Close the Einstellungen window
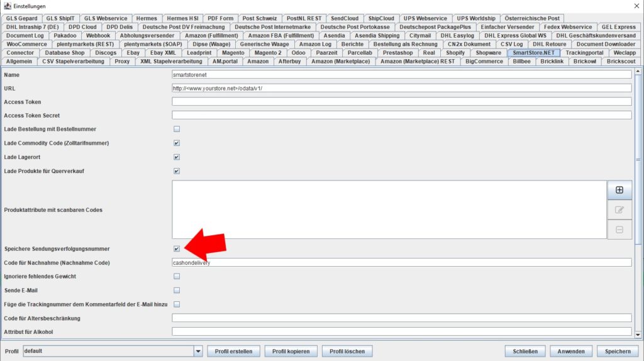This screenshot has height=361, width=644. 636,6
